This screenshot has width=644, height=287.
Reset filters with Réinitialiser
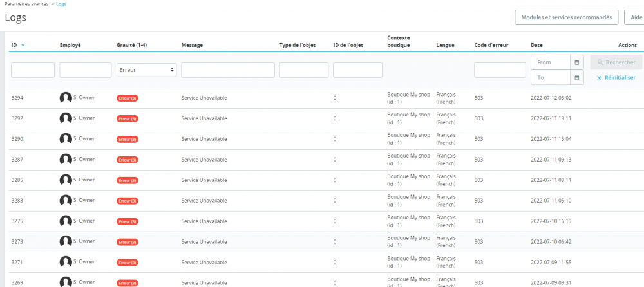click(616, 78)
